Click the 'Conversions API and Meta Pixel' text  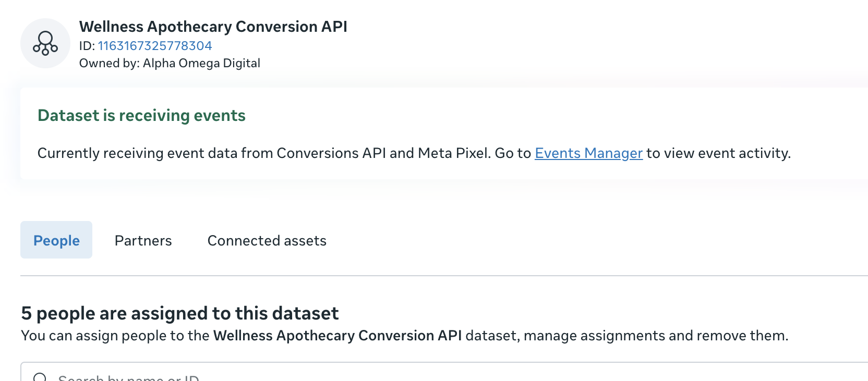coord(383,153)
